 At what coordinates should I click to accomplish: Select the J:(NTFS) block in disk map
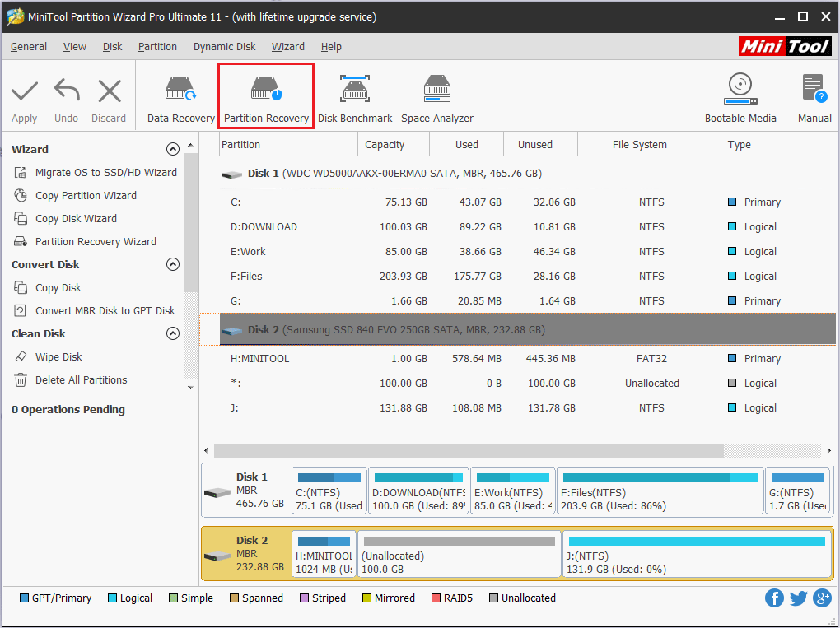[696, 555]
